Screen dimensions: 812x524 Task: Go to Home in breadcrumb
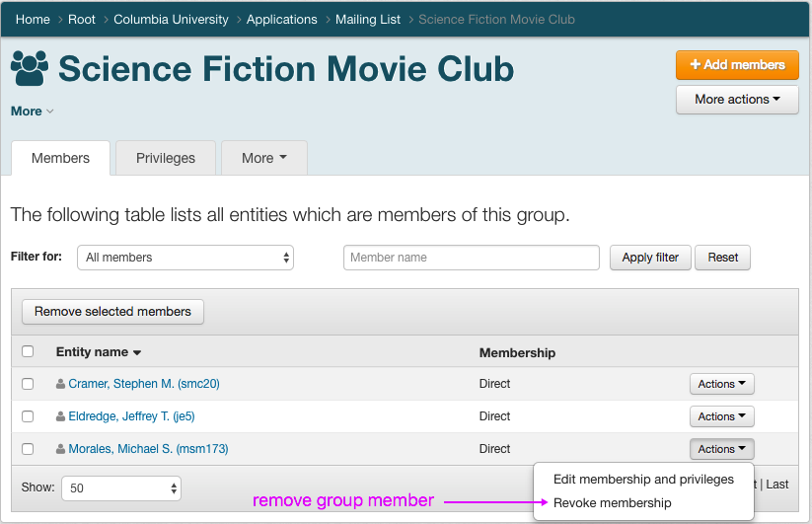[33, 19]
